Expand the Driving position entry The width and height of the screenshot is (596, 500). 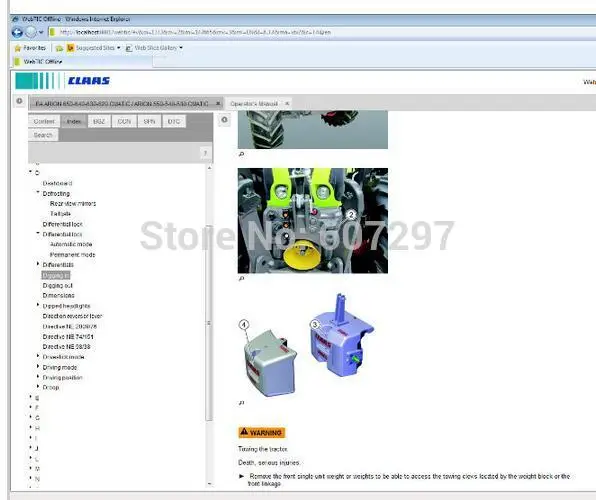tap(38, 376)
